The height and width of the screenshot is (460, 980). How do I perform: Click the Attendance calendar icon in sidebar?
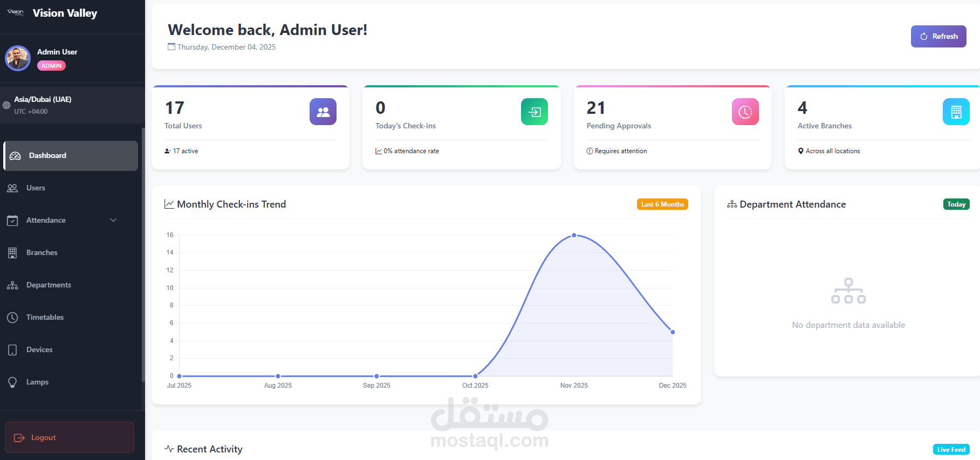(x=12, y=221)
